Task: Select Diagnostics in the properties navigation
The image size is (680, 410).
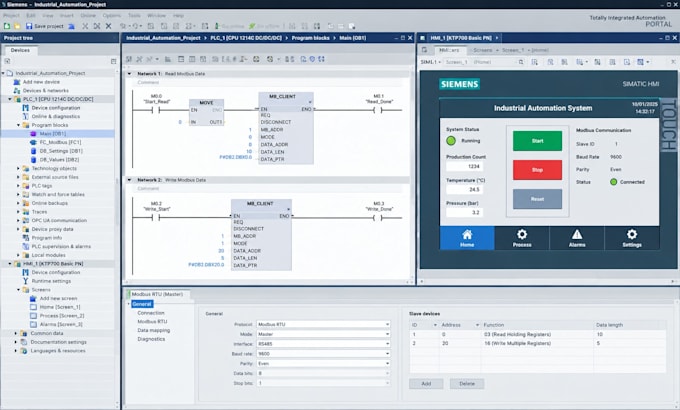Action: (151, 339)
